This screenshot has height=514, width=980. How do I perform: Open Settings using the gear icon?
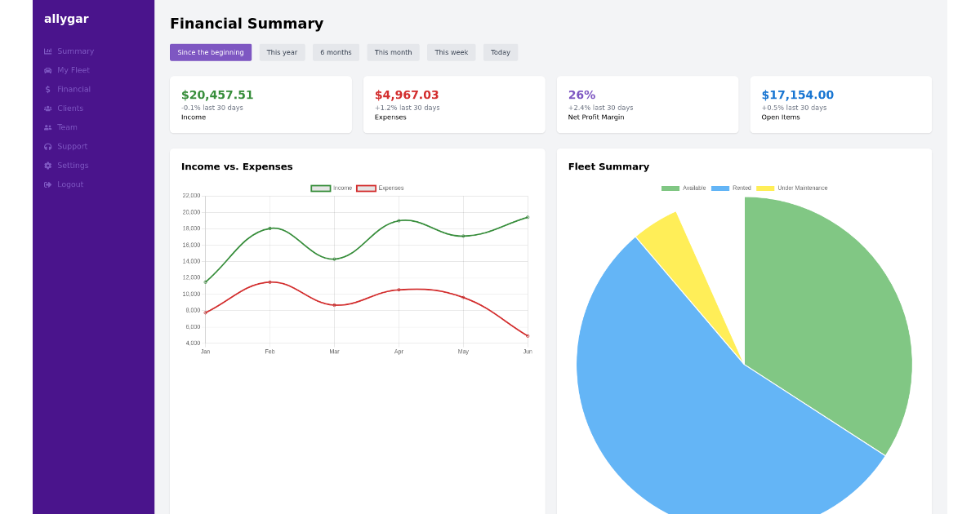tap(47, 165)
